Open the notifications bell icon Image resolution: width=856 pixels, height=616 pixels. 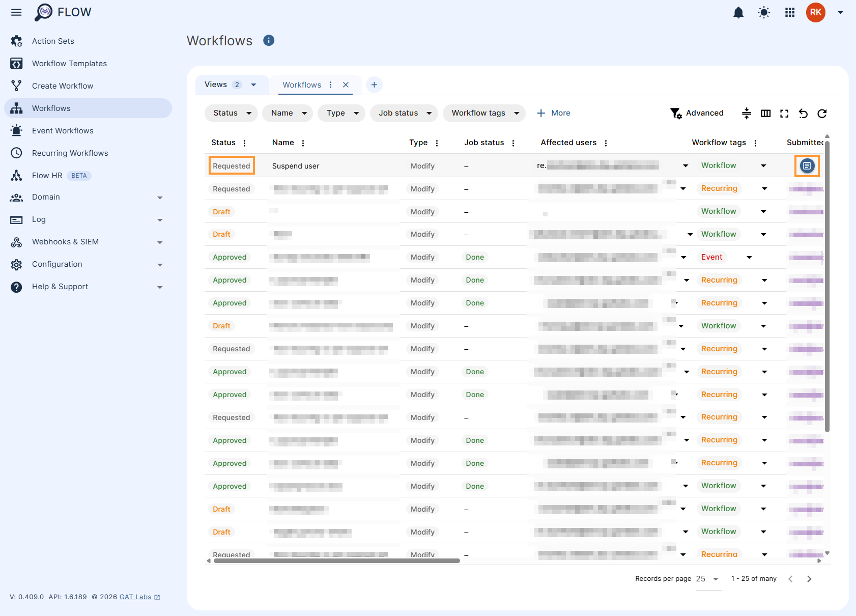(x=738, y=12)
